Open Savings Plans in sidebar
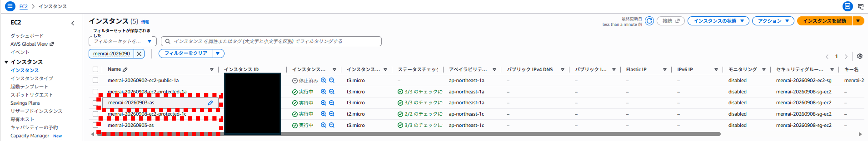 25,103
